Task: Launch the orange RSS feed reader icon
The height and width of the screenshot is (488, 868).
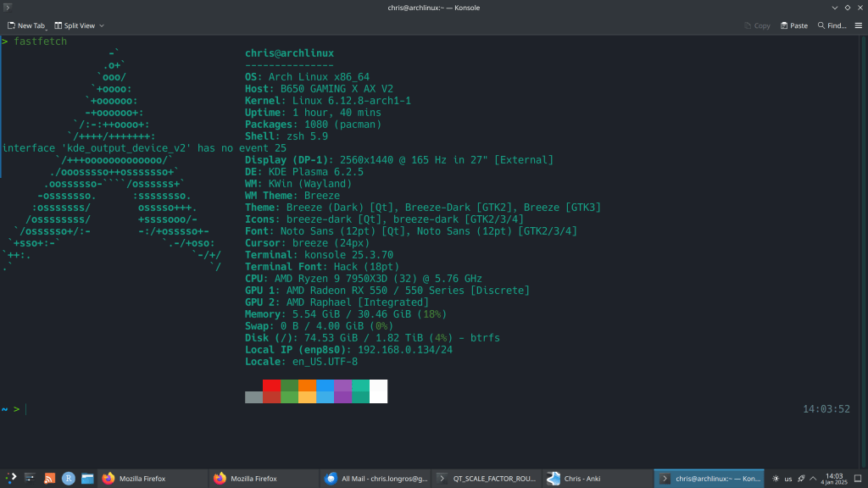Action: tap(49, 479)
